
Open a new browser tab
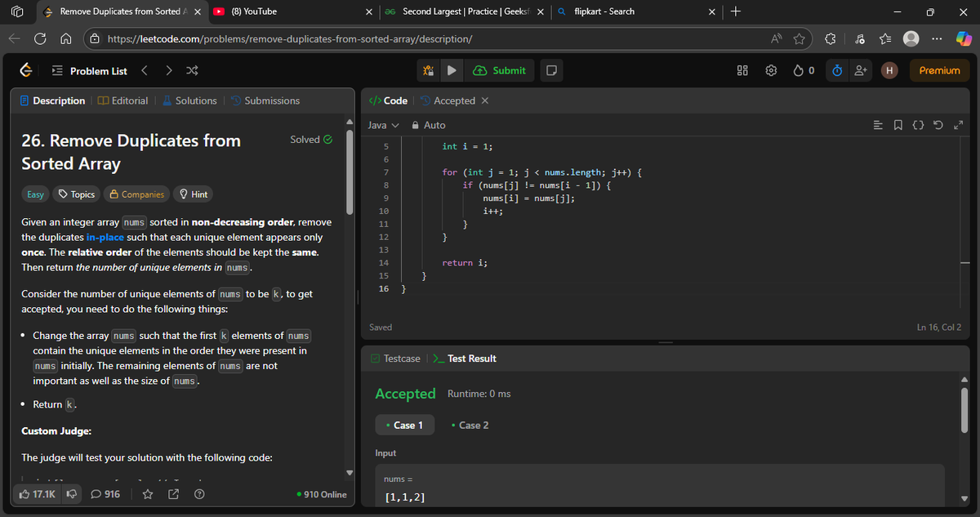coord(736,11)
